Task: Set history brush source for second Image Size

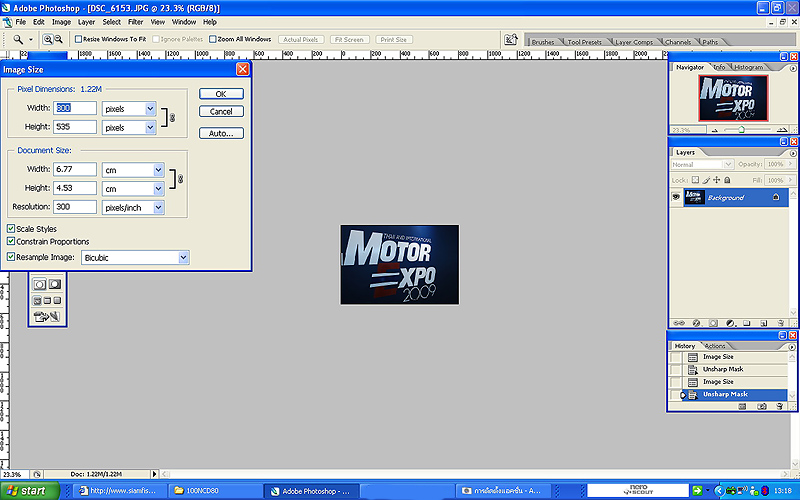Action: [676, 382]
